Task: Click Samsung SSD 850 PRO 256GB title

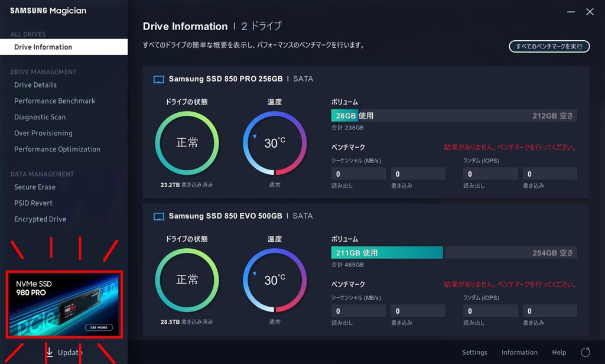Action: 226,79
